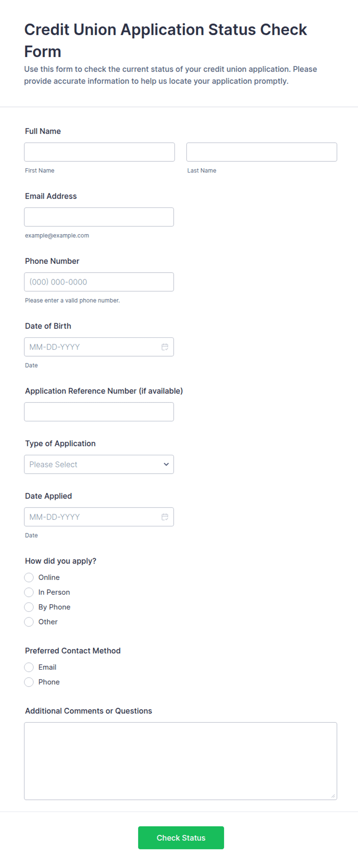The image size is (358, 868).
Task: Set preferred contact method to Phone
Action: [29, 682]
